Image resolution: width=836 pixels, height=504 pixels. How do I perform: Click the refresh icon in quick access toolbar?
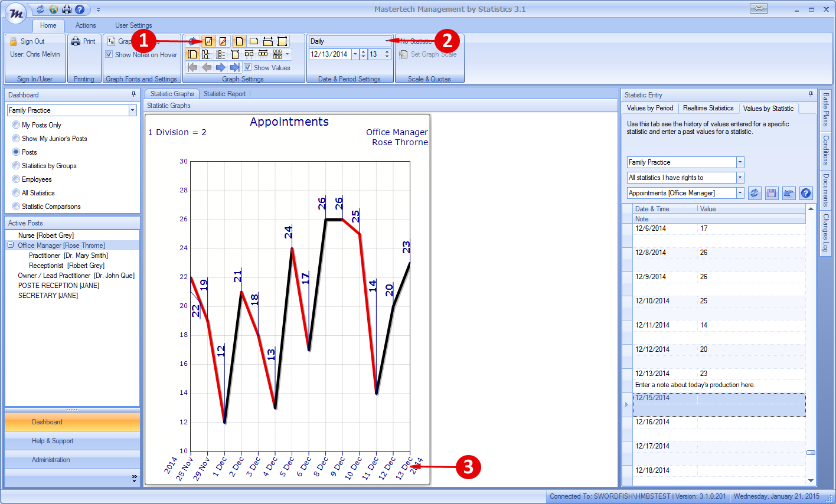[40, 9]
